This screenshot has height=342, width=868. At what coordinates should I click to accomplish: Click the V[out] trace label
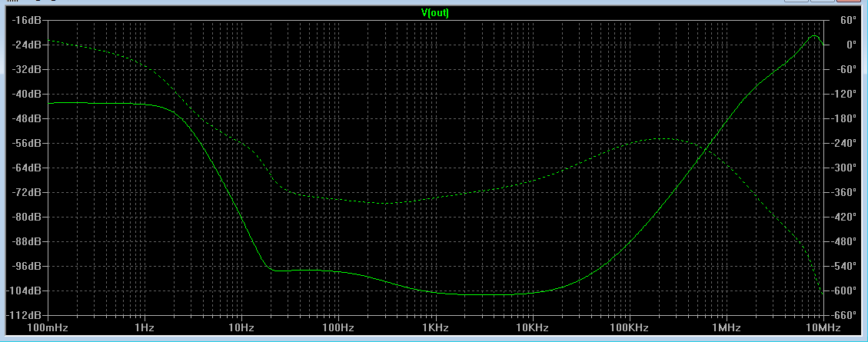[435, 13]
